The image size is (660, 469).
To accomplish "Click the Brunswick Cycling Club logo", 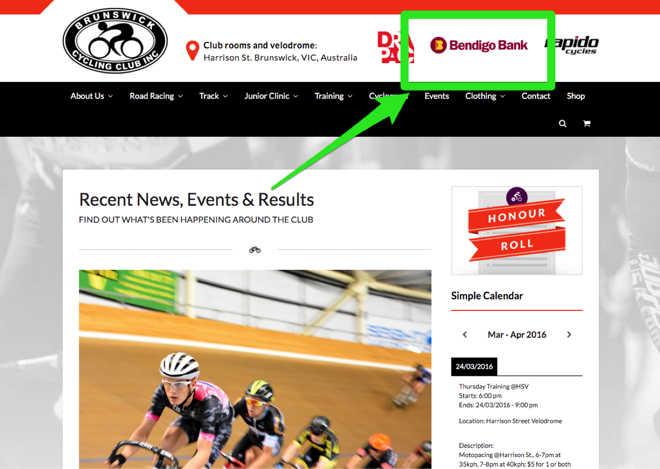I will (115, 40).
